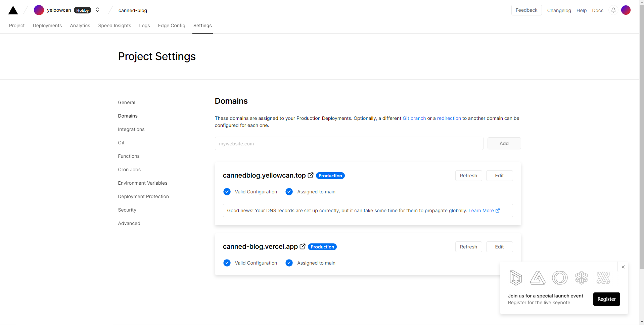
Task: Click the snowflake launch event logo icon
Action: tap(582, 278)
